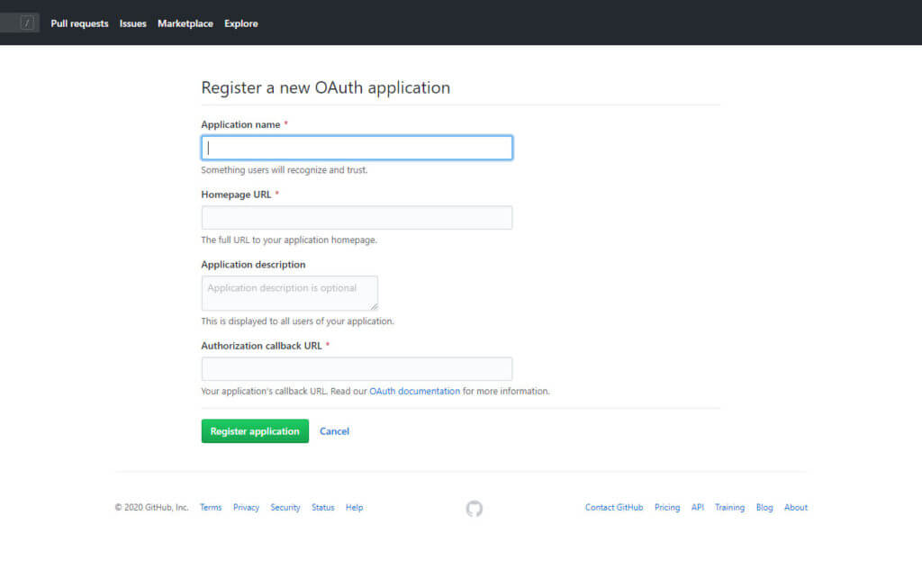Focus the search box slash shortcut
This screenshot has width=922, height=588.
[27, 23]
